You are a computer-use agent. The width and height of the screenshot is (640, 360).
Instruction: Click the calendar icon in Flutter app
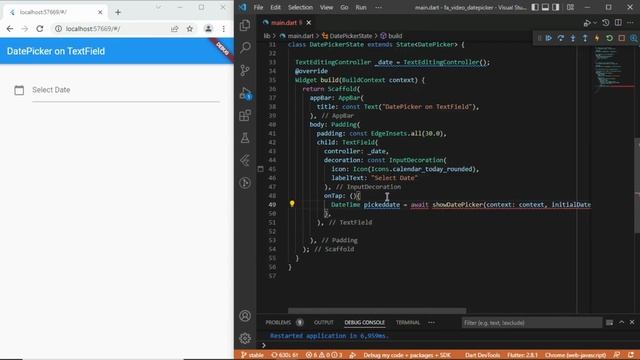19,90
